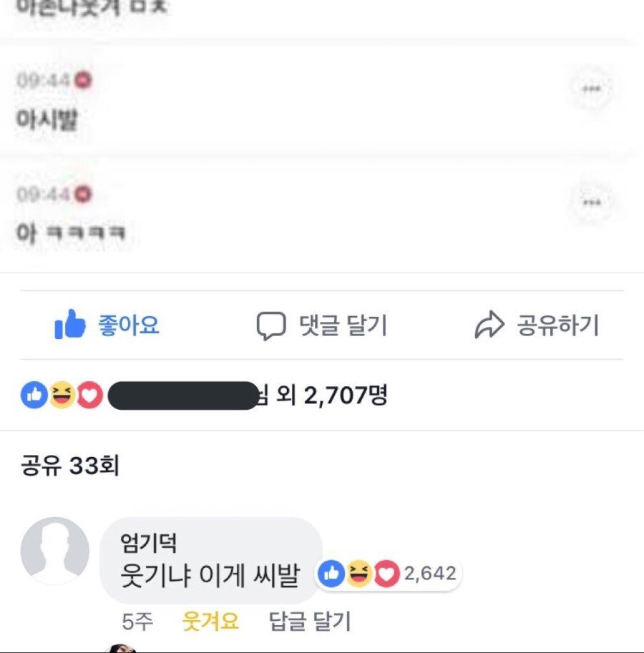
Task: Click the comment's heart reaction icon
Action: click(386, 573)
